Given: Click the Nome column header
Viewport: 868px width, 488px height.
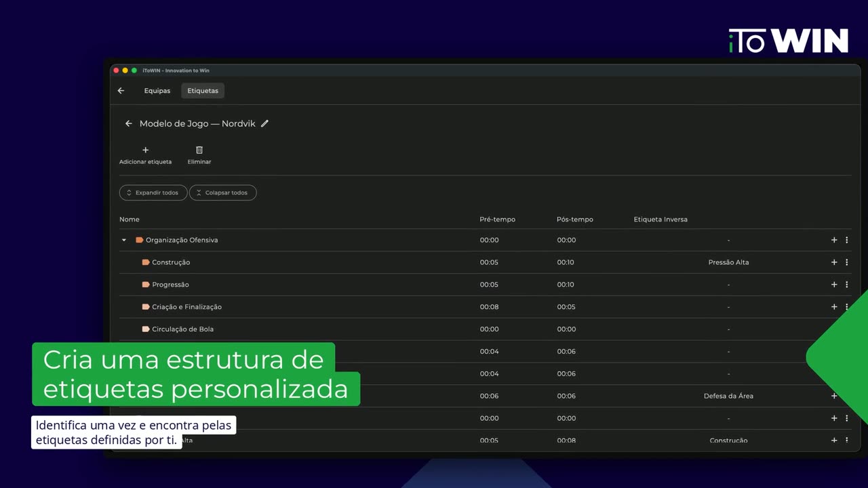Looking at the screenshot, I should pyautogui.click(x=130, y=220).
